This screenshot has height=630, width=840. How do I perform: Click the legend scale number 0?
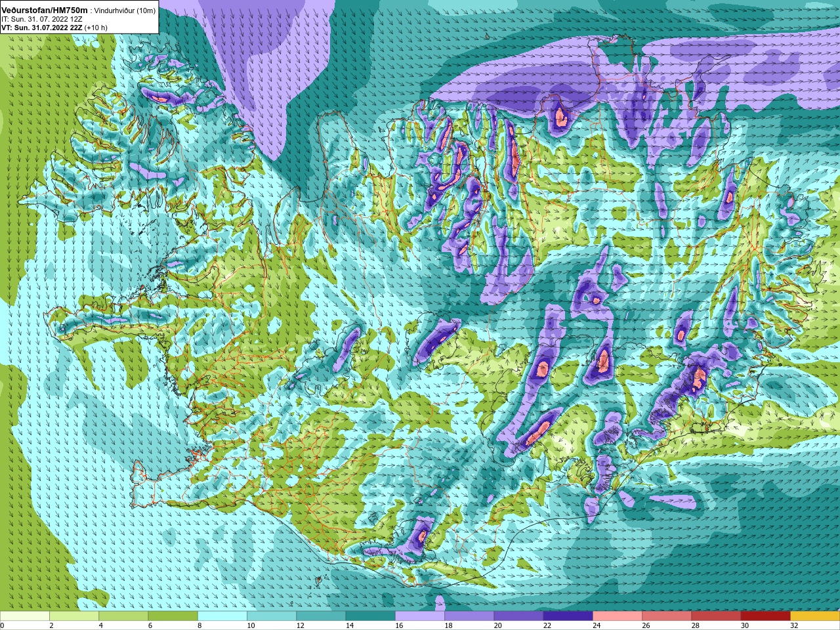pos(2,625)
